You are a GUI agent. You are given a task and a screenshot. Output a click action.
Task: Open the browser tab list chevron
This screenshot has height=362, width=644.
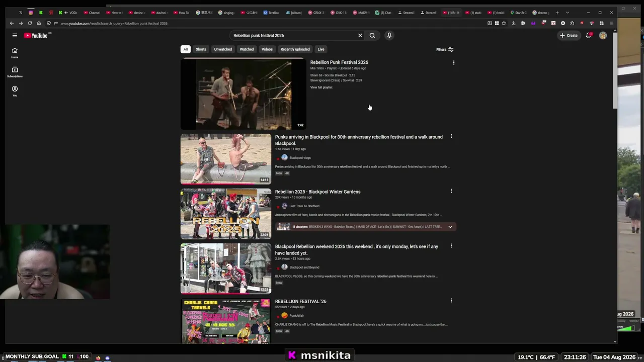pyautogui.click(x=568, y=13)
